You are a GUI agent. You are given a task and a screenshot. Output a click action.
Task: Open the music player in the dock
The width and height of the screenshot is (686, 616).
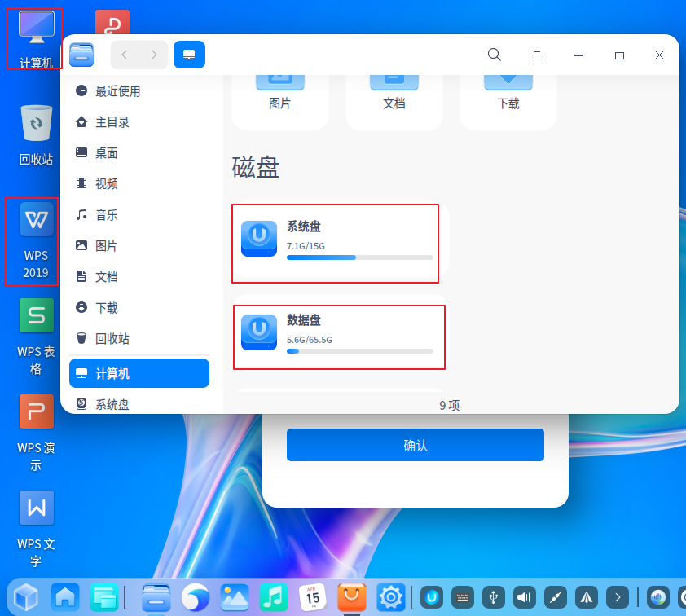pos(274,597)
